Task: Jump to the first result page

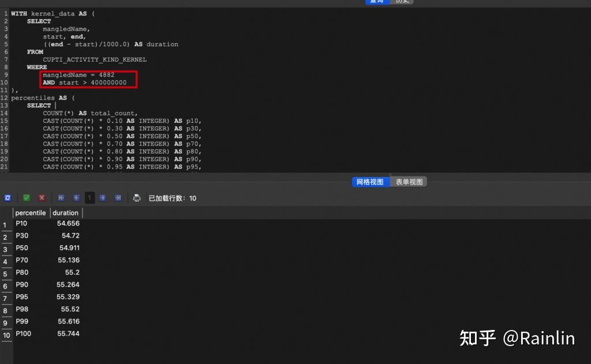Action: pos(61,197)
